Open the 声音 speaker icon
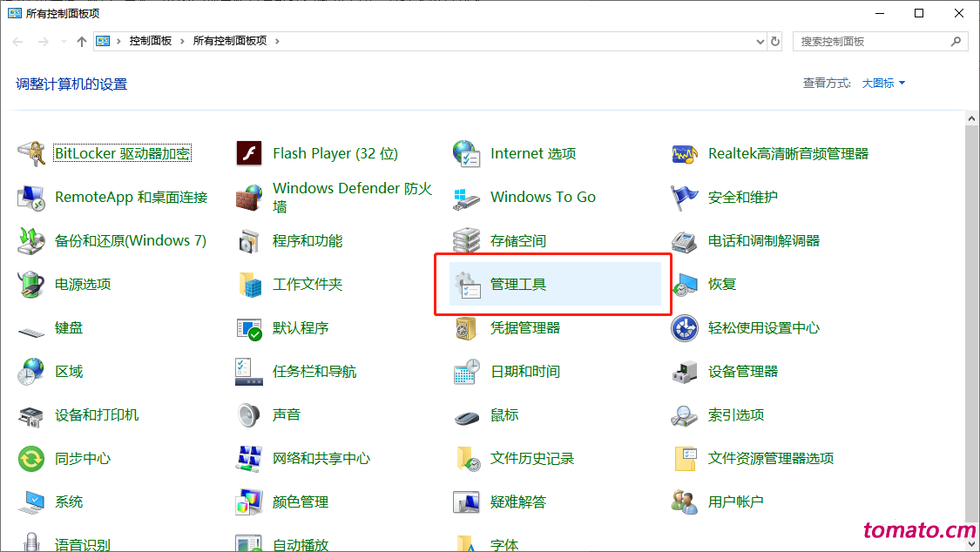 click(x=249, y=415)
